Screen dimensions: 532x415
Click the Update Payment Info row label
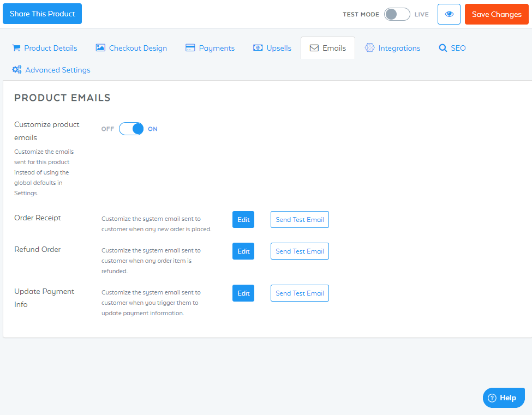44,298
